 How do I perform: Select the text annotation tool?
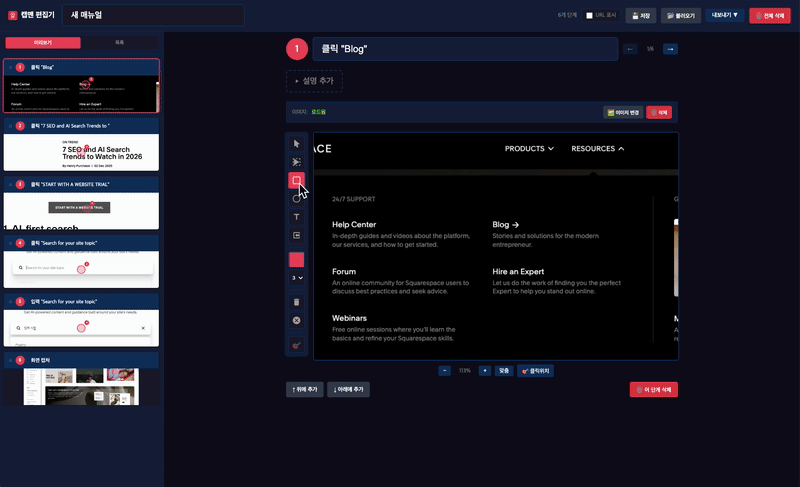tap(296, 216)
